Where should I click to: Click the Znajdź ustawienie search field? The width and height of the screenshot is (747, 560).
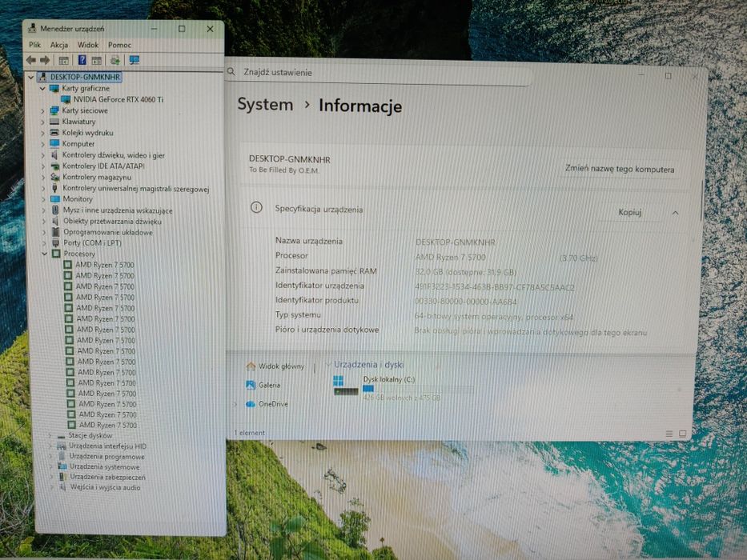[379, 72]
